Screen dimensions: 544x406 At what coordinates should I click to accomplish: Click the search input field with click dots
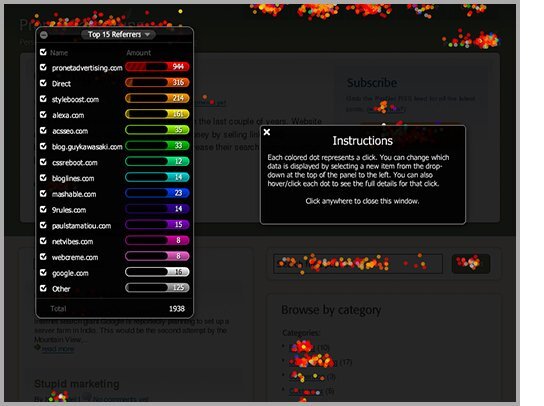[x=358, y=264]
